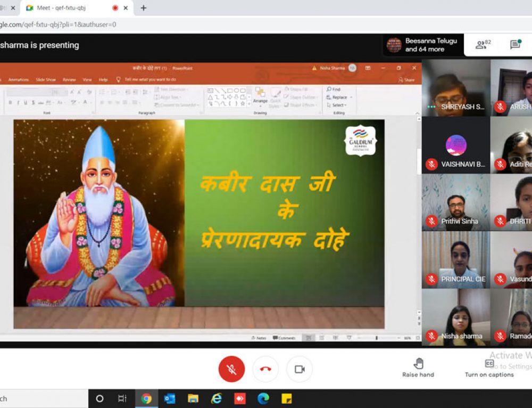Click the Gaudium school logo on slide

tap(360, 141)
